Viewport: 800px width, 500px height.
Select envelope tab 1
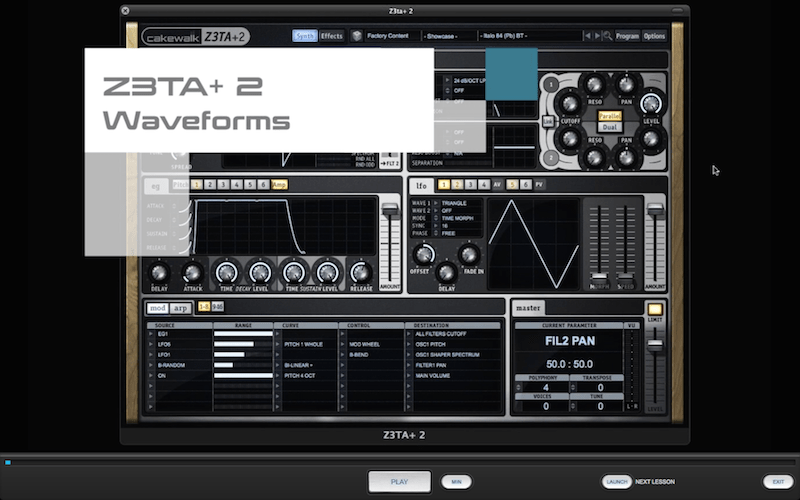(x=196, y=184)
